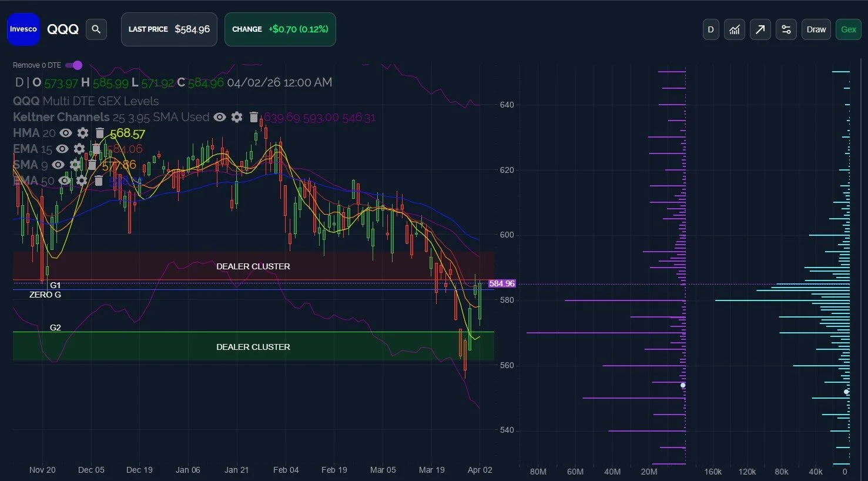Image resolution: width=868 pixels, height=481 pixels.
Task: Click the Nov 20 date axis label
Action: (x=42, y=470)
